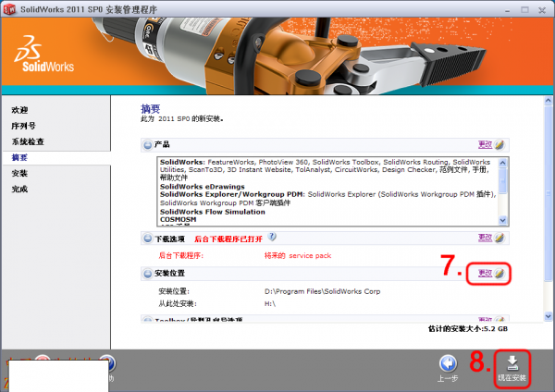Click the main page scroll down arrow

pos(549,316)
